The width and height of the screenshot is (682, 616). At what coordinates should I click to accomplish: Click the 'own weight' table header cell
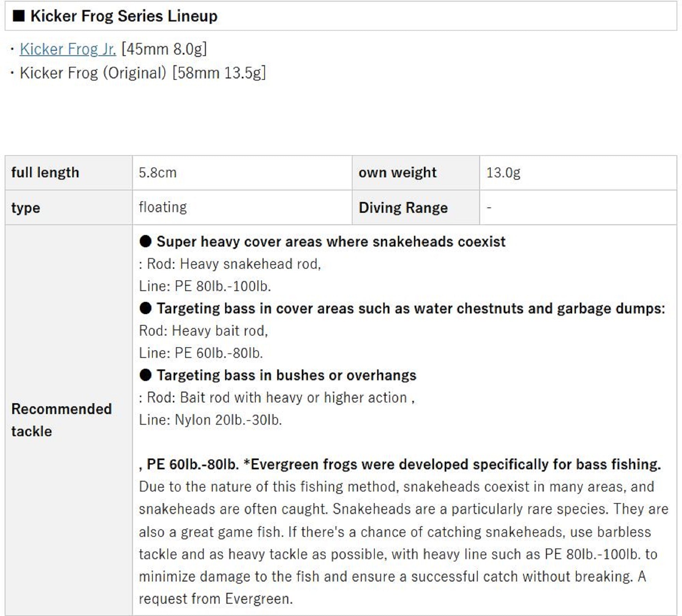tap(416, 173)
